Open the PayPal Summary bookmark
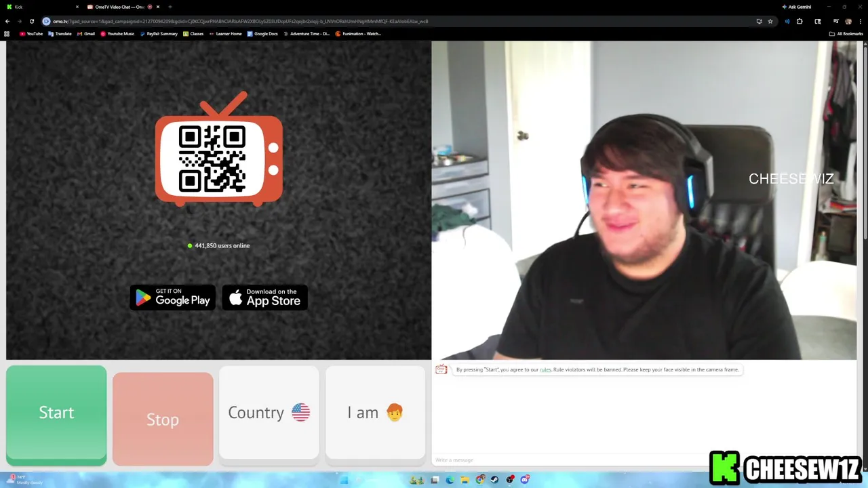Viewport: 868px width, 488px height. click(x=159, y=34)
